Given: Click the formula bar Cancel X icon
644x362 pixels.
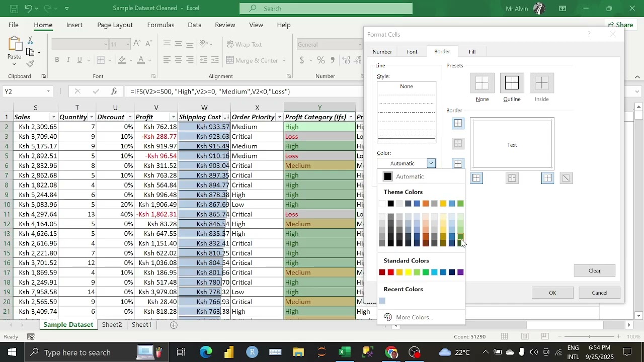Looking at the screenshot, I should tap(77, 92).
